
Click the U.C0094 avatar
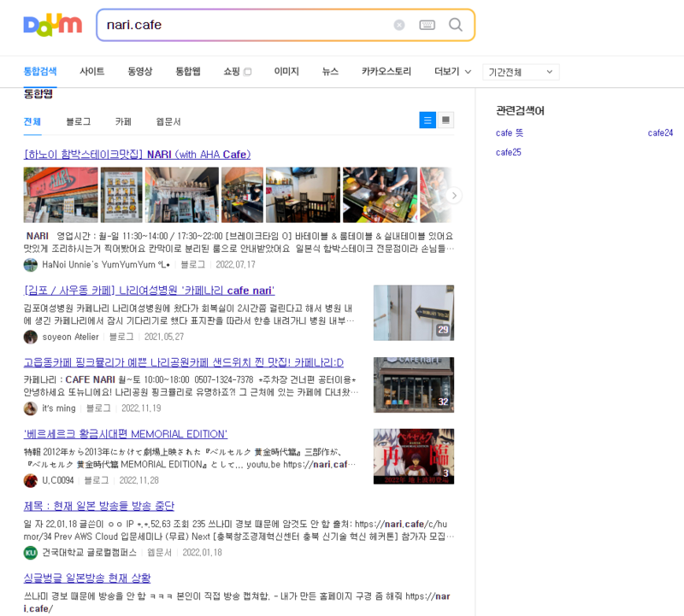click(31, 480)
